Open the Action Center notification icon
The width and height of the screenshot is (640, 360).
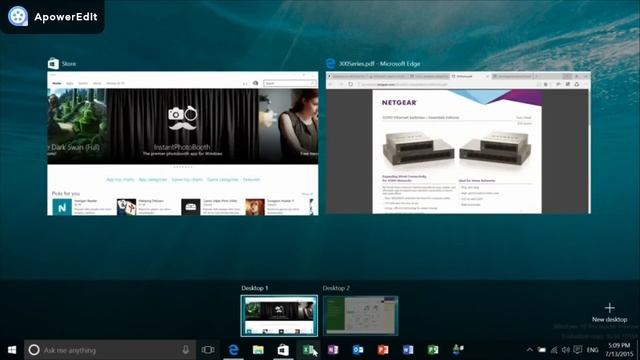coord(578,350)
